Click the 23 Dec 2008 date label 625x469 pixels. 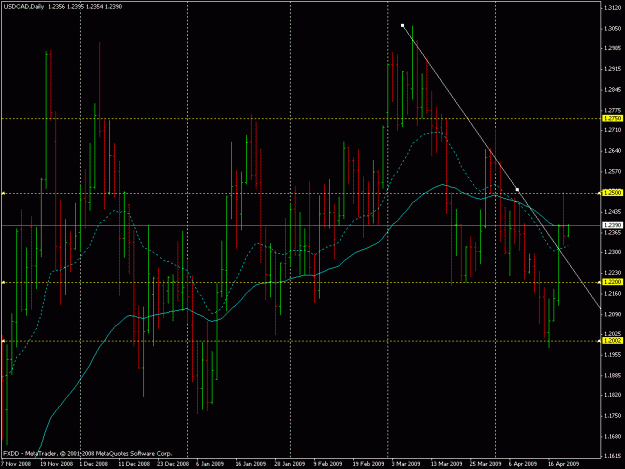click(x=173, y=464)
